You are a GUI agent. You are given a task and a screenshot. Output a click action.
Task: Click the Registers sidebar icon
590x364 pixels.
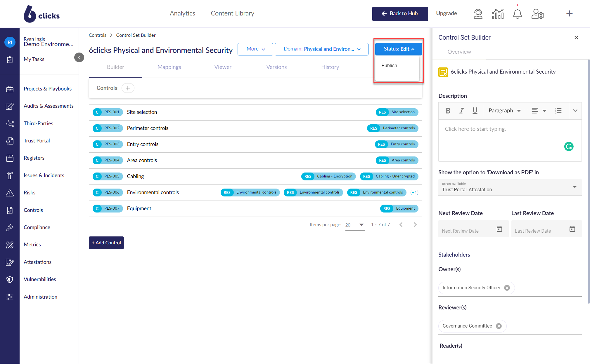[x=10, y=158]
